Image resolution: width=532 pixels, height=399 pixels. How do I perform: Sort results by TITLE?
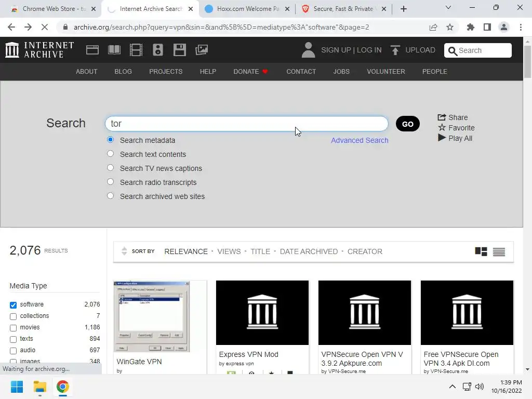pyautogui.click(x=260, y=251)
